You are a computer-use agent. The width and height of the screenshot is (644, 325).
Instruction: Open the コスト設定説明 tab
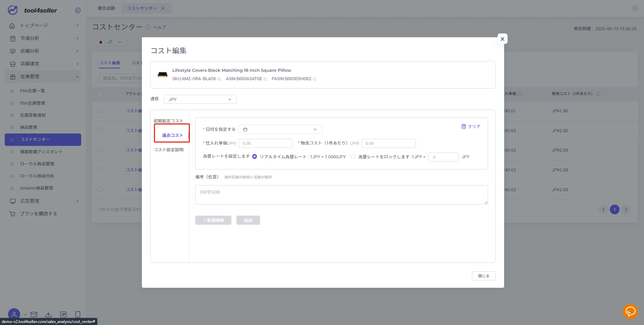coord(169,150)
